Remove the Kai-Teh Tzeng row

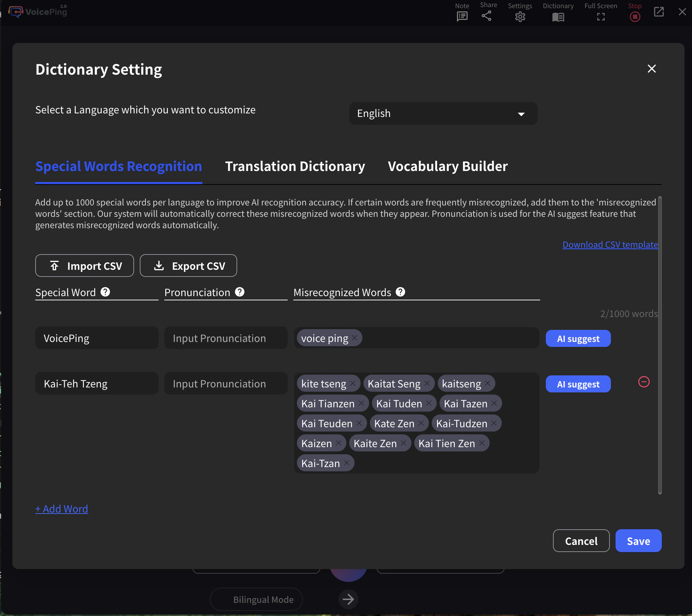[x=644, y=382]
